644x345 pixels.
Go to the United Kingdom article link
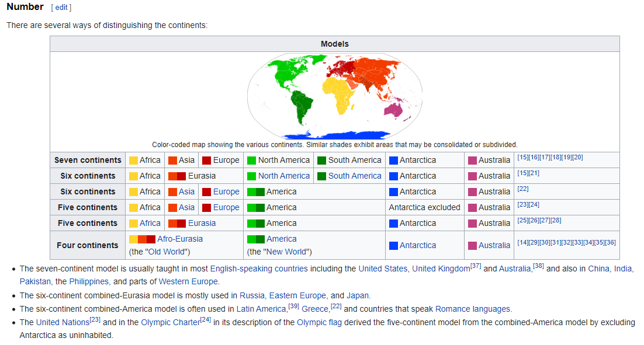coord(441,269)
